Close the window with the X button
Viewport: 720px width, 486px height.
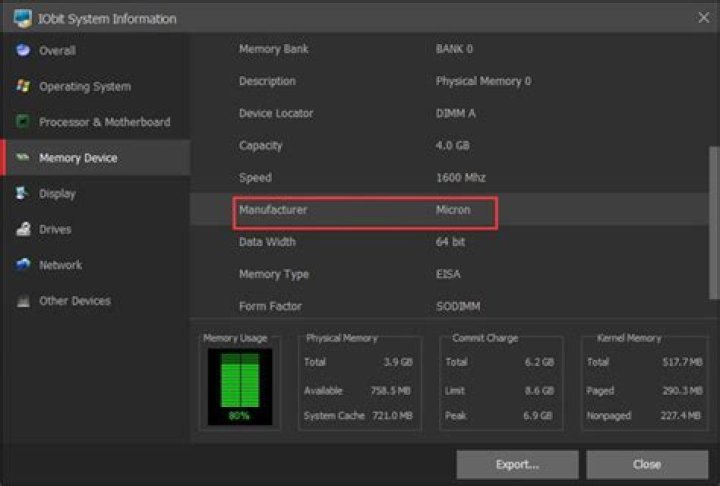tap(703, 17)
